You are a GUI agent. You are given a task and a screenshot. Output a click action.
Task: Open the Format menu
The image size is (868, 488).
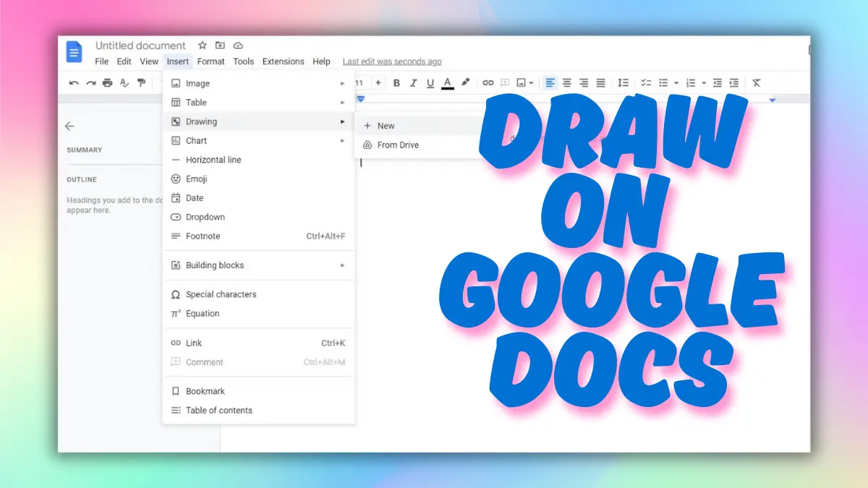pyautogui.click(x=211, y=61)
